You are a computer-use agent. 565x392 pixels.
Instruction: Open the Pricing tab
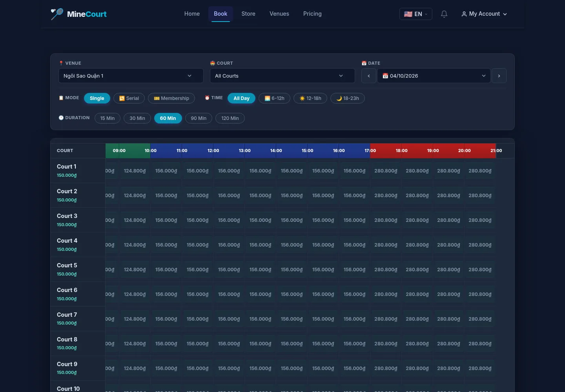click(x=312, y=14)
